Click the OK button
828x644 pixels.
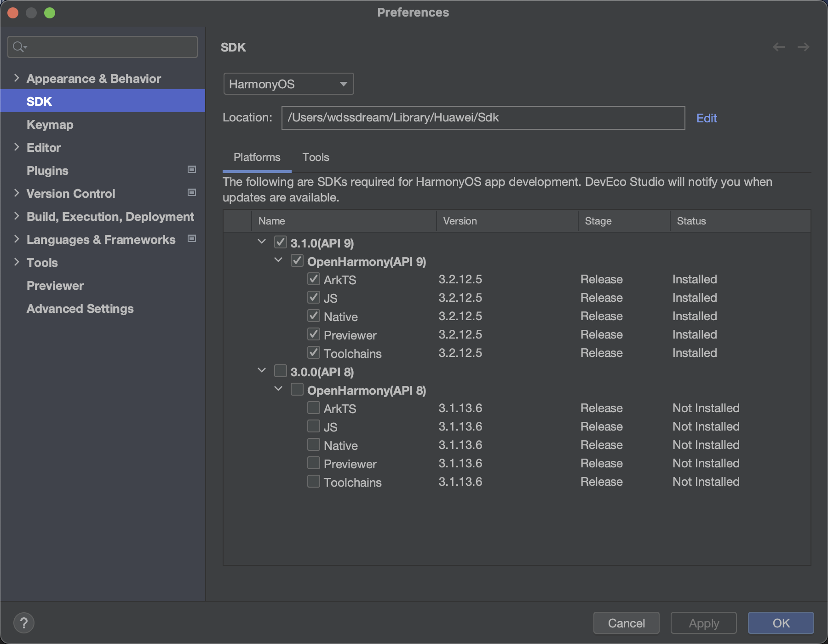pyautogui.click(x=781, y=623)
